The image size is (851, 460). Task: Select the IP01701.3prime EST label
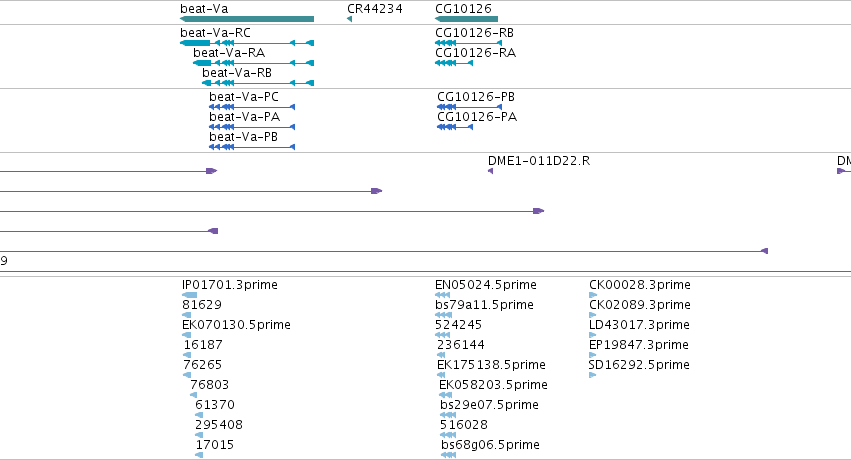(230, 285)
